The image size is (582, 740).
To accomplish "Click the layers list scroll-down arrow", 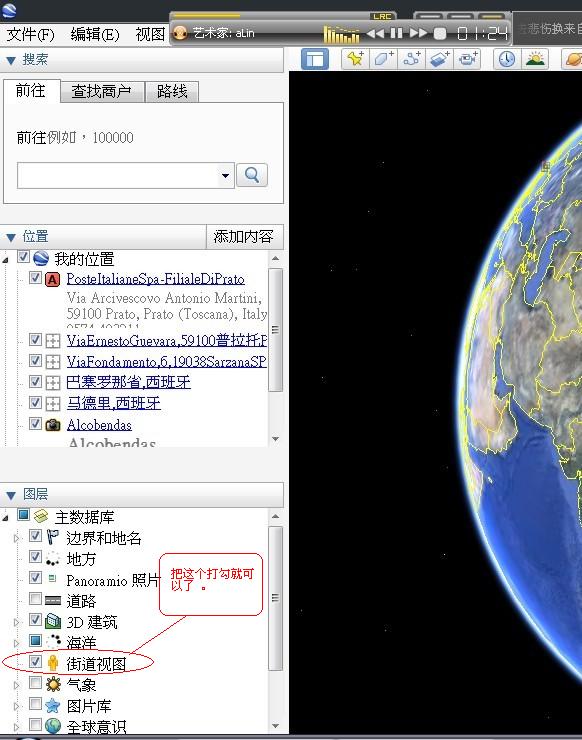I will point(275,725).
